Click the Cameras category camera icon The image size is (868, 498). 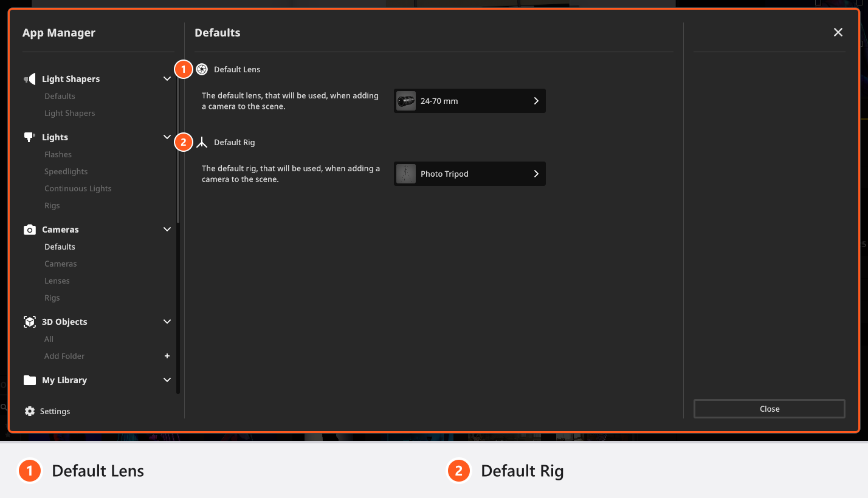(29, 230)
